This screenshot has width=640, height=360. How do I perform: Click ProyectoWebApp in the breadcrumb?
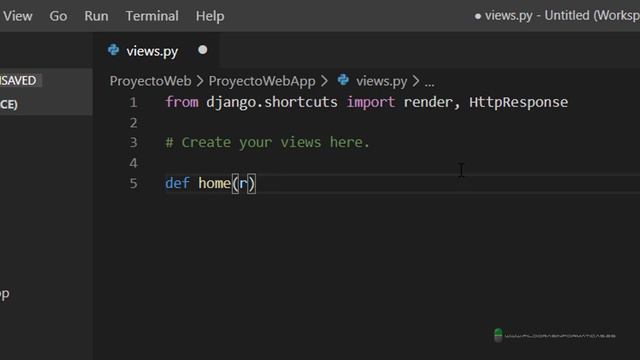pyautogui.click(x=262, y=81)
